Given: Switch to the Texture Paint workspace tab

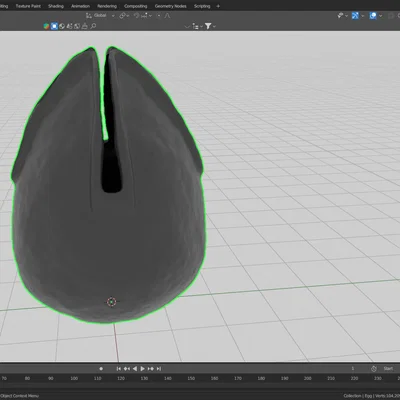Looking at the screenshot, I should (28, 6).
